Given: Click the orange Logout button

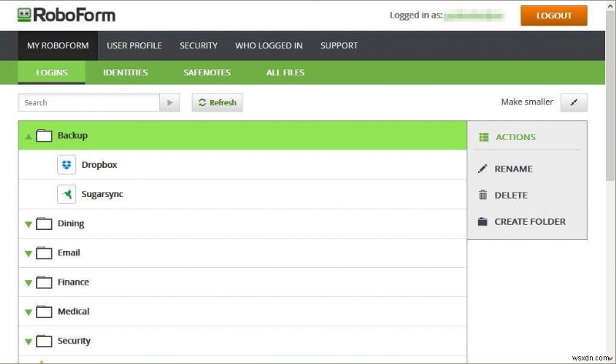Looking at the screenshot, I should point(554,15).
